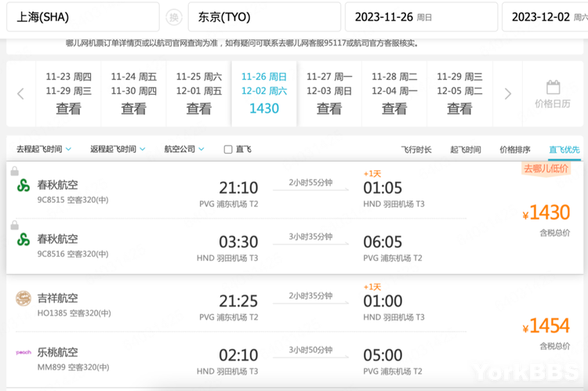The height and width of the screenshot is (391, 588).
Task: Open the 航空公司 airline filter dropdown
Action: [x=184, y=149]
